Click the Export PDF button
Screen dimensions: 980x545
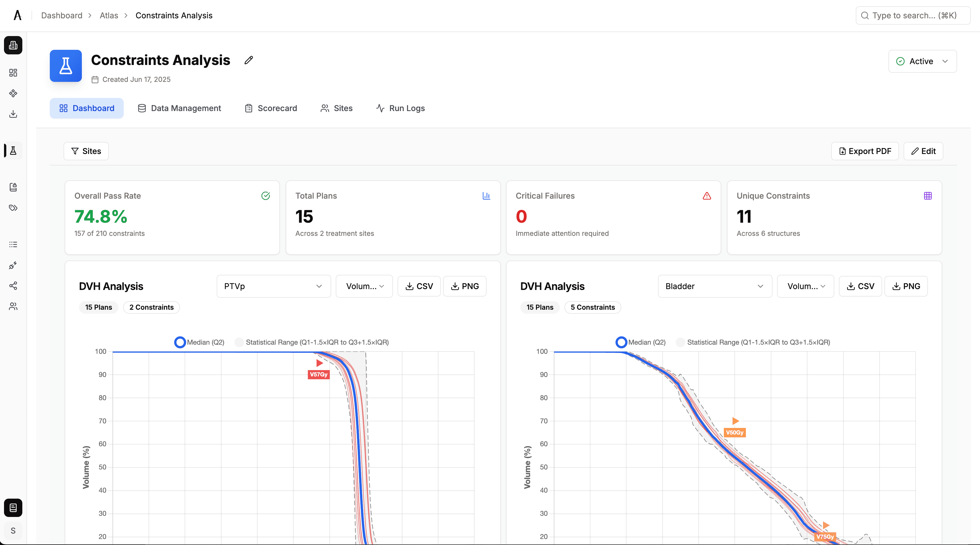[x=864, y=151]
